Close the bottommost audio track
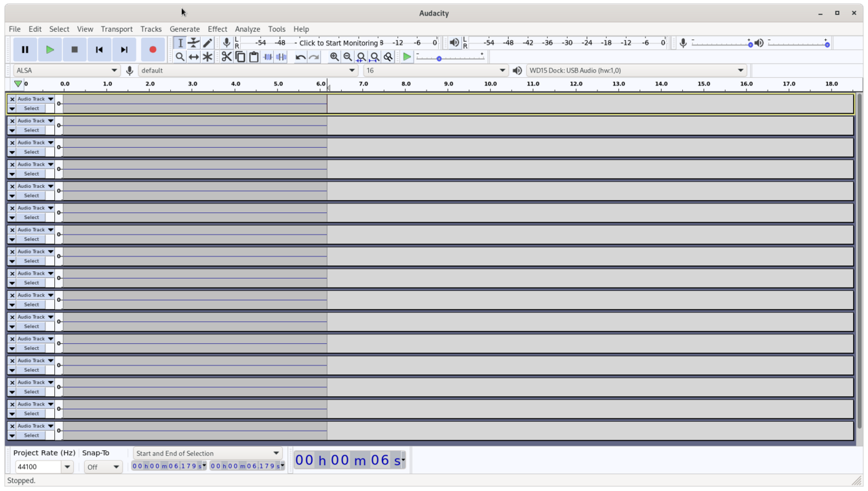Viewport: 868px width, 491px height. pyautogui.click(x=12, y=426)
